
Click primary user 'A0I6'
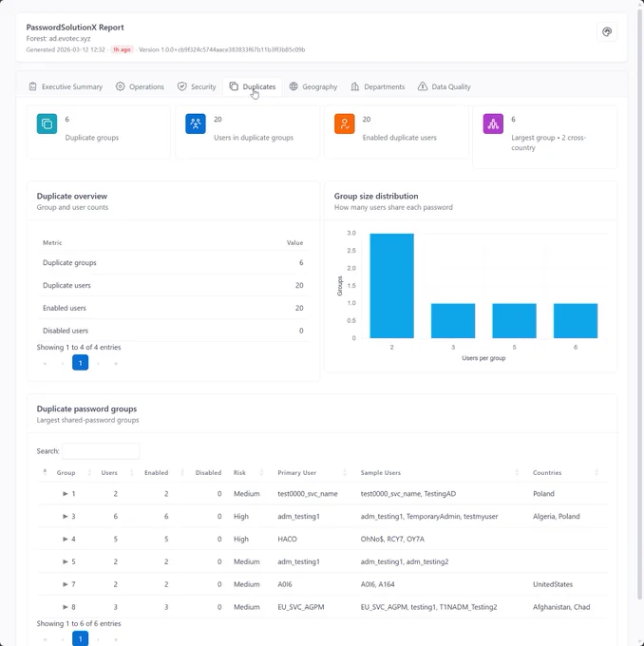(285, 584)
